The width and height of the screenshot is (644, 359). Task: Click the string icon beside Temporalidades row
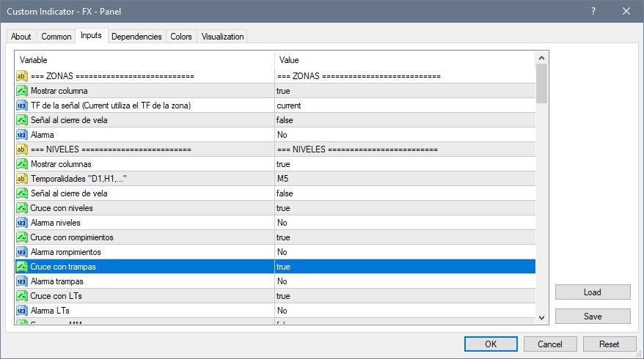[x=21, y=179]
